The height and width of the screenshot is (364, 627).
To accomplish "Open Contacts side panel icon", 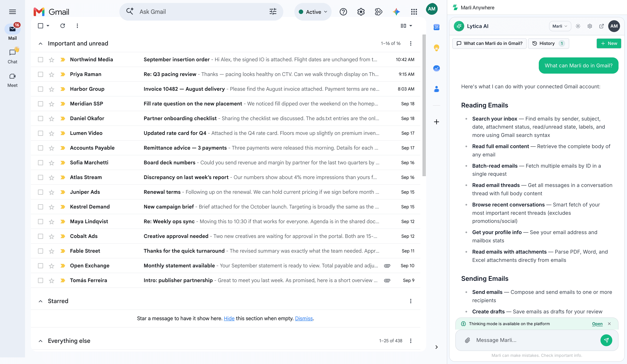I will click(x=436, y=89).
